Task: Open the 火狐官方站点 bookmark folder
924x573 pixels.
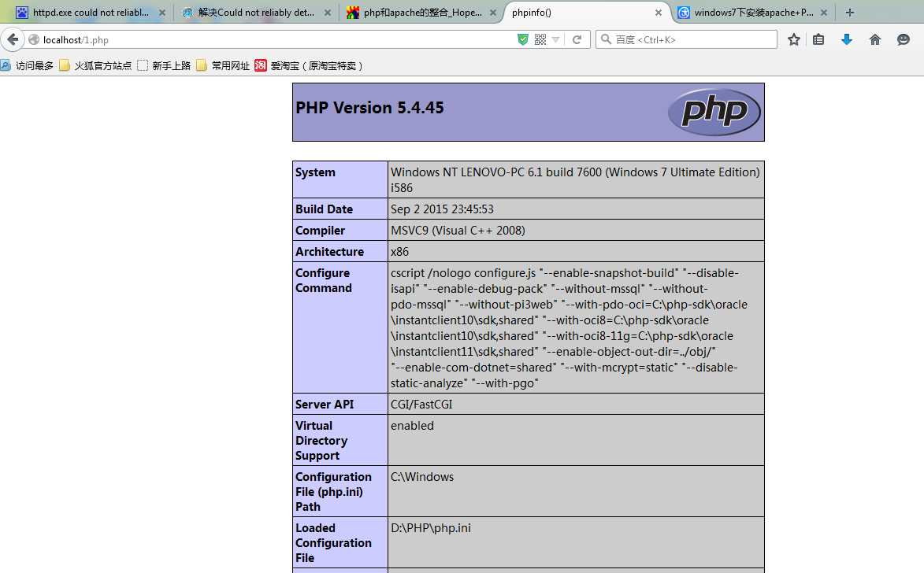Action: click(x=95, y=65)
